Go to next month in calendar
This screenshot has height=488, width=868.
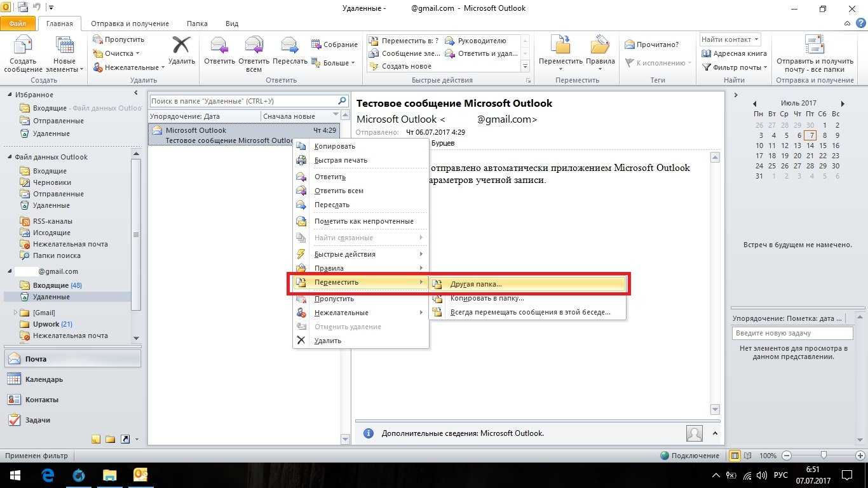[843, 103]
